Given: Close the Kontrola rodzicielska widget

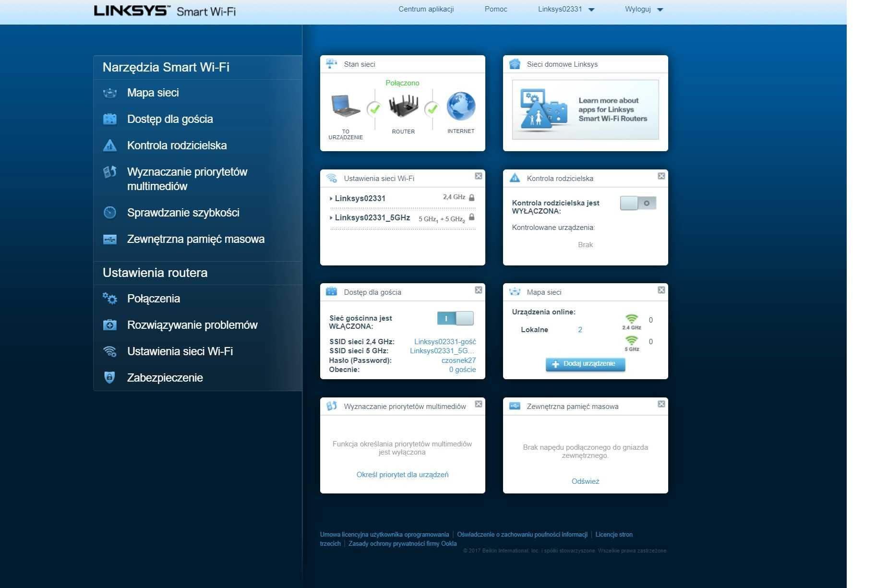Looking at the screenshot, I should coord(661,176).
